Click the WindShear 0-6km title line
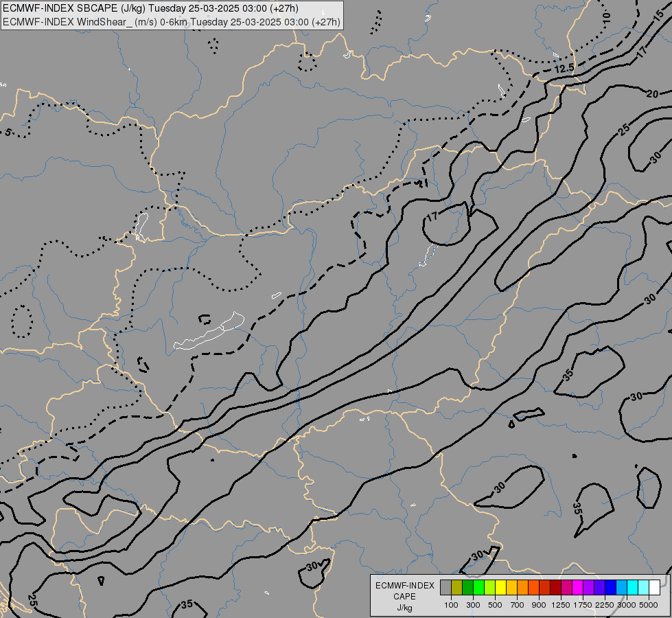 point(172,22)
